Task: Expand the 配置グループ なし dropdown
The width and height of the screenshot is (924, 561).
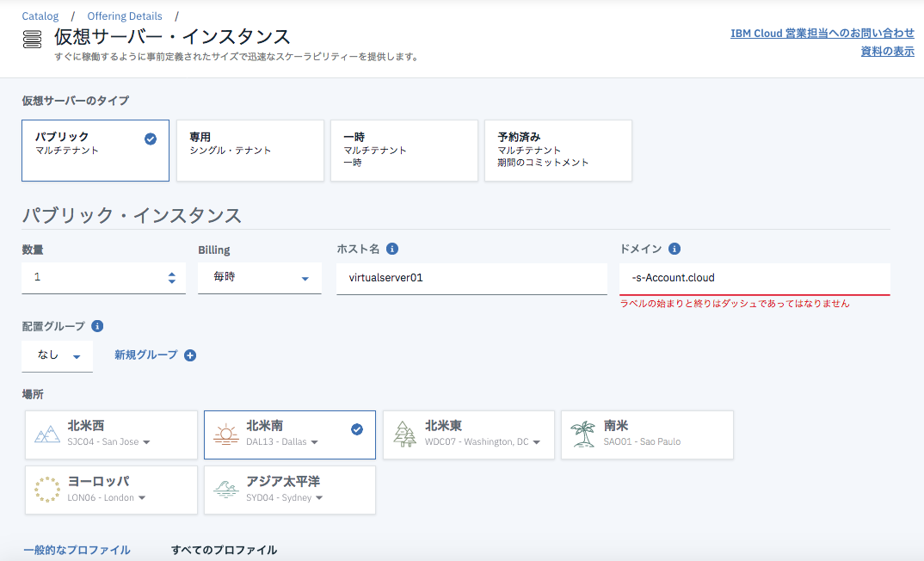Action: [57, 355]
